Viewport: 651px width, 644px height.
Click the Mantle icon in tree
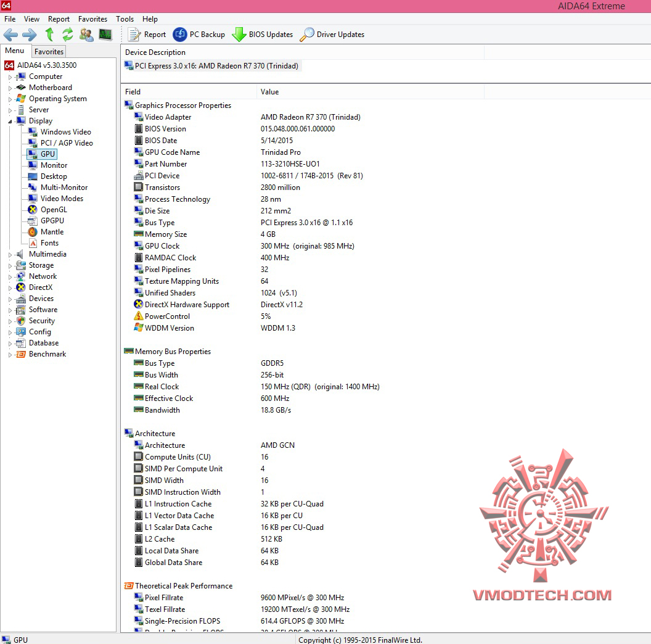[x=33, y=232]
